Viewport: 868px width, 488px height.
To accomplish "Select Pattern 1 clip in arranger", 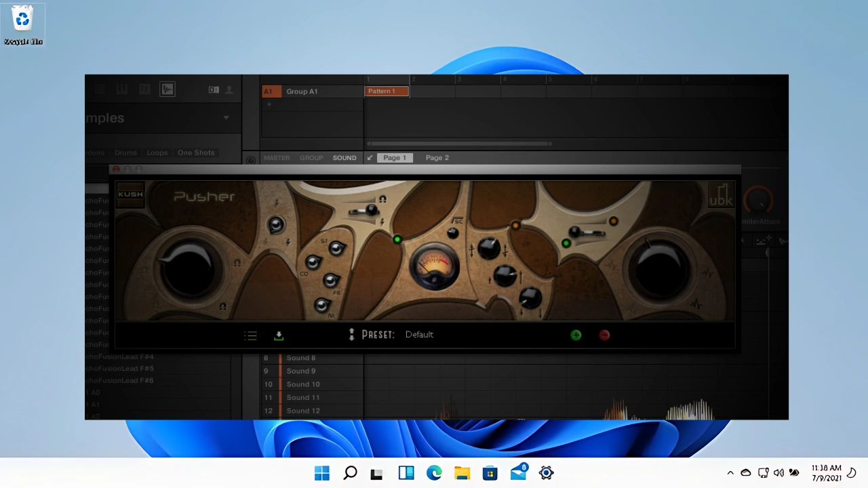I will [387, 91].
